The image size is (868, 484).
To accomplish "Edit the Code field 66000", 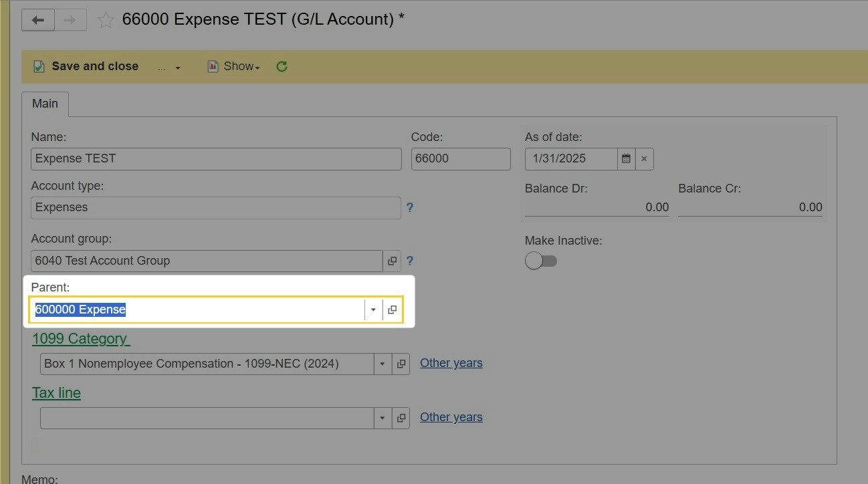I will click(461, 159).
